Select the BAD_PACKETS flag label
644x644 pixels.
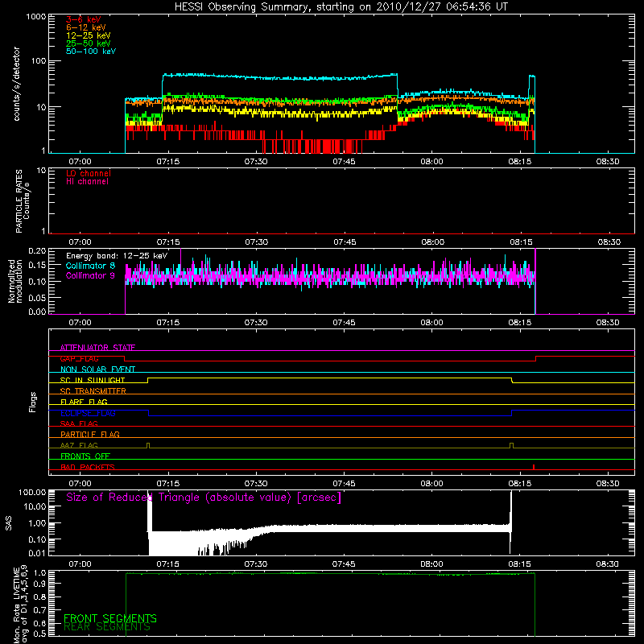[x=88, y=467]
